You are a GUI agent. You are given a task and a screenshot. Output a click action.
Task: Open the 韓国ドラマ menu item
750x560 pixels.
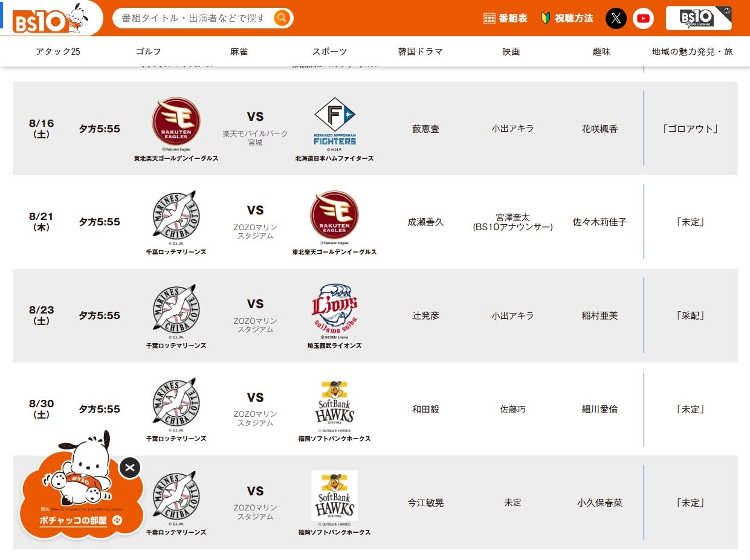coord(421,51)
